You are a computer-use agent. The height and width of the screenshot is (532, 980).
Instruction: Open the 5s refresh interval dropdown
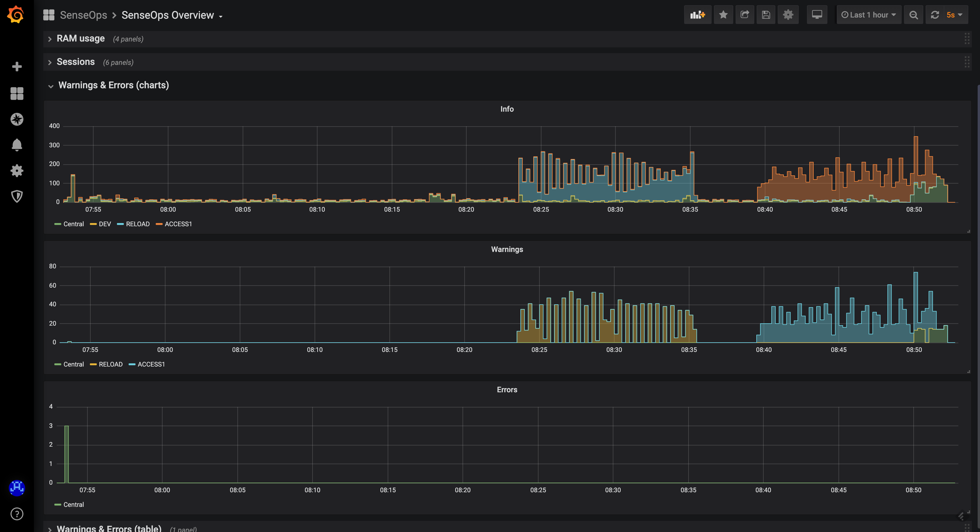point(954,15)
